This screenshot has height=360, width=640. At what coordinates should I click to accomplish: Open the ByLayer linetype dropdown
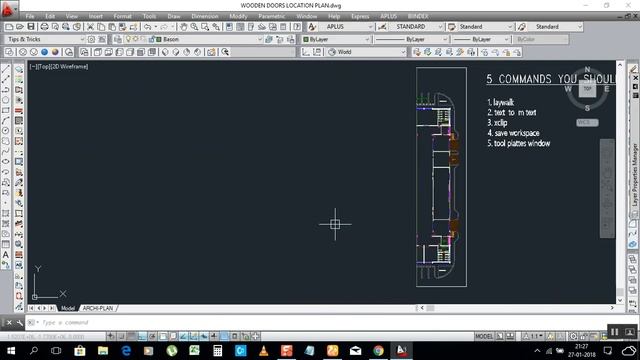click(445, 40)
